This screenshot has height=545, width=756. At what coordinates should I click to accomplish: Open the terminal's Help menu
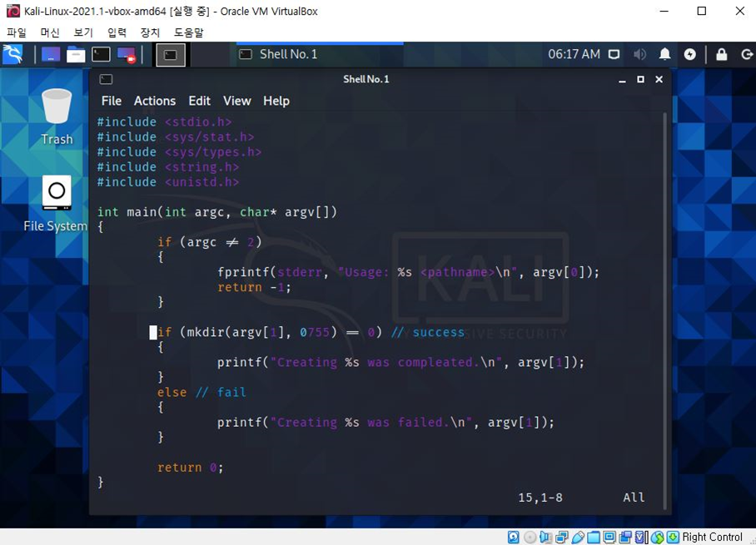pyautogui.click(x=276, y=101)
